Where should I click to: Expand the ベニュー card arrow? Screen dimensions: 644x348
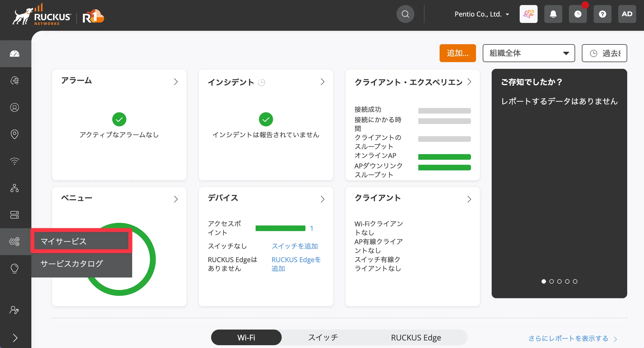point(176,199)
